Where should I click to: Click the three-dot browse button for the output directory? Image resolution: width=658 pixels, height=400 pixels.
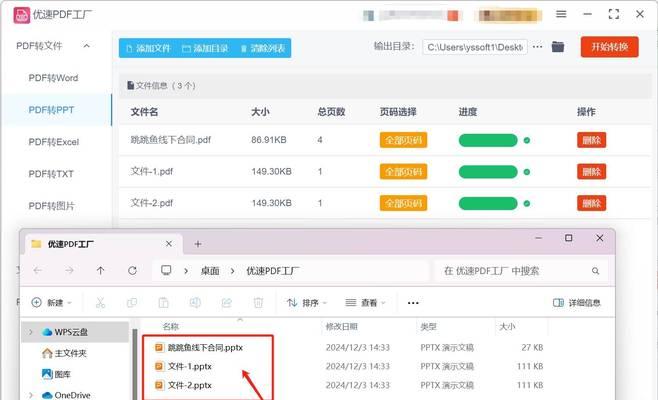pos(537,47)
